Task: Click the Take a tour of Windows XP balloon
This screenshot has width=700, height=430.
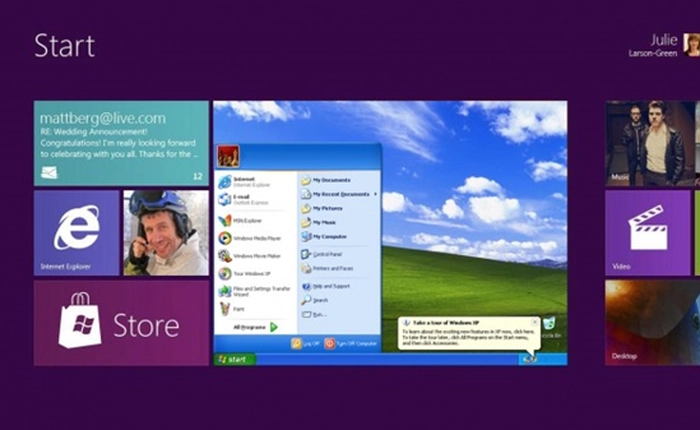Action: [469, 333]
